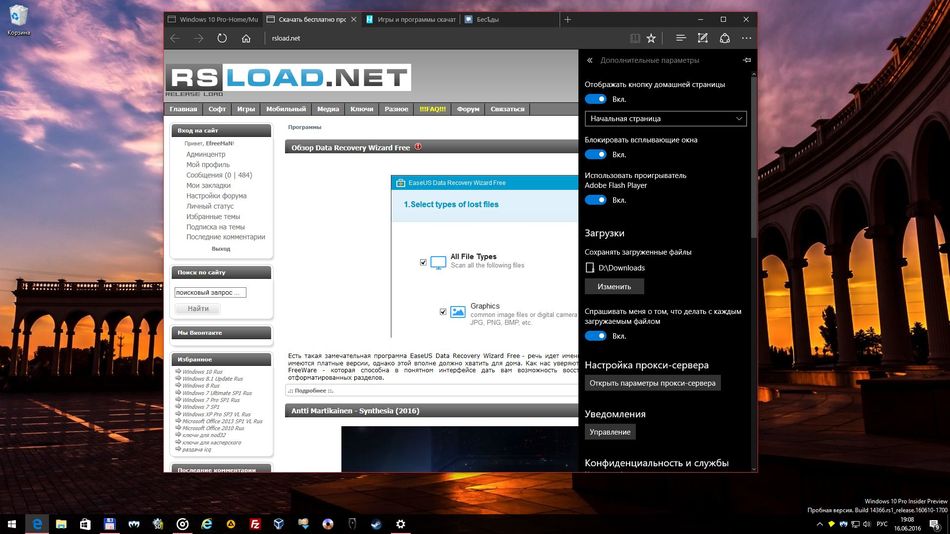Viewport: 950px width, 534px height.
Task: Open Игры site menu item
Action: [x=246, y=109]
